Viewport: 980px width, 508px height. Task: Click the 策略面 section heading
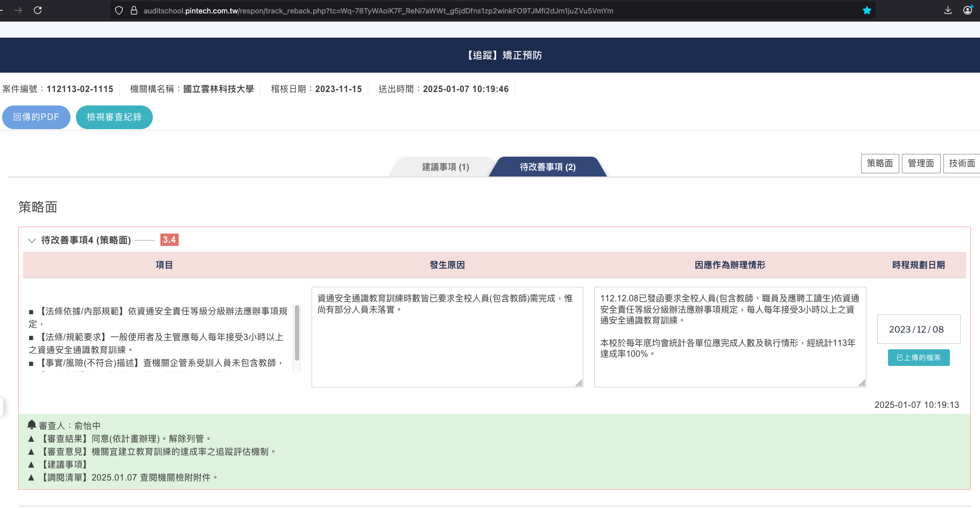pos(38,207)
